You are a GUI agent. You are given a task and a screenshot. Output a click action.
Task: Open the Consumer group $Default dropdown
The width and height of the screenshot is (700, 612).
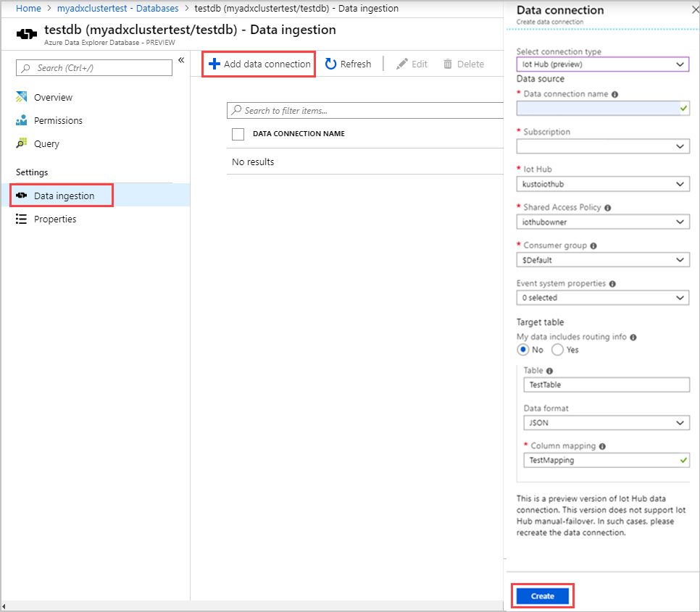[603, 260]
